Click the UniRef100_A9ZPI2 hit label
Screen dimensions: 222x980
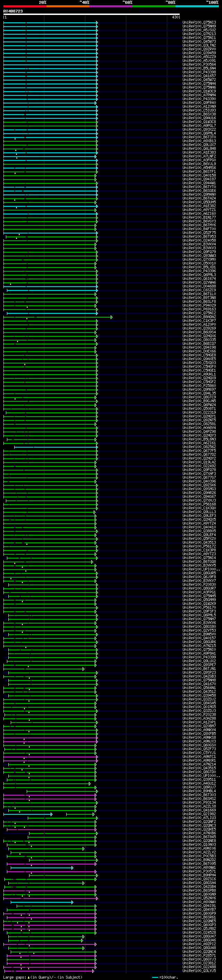click(x=199, y=944)
